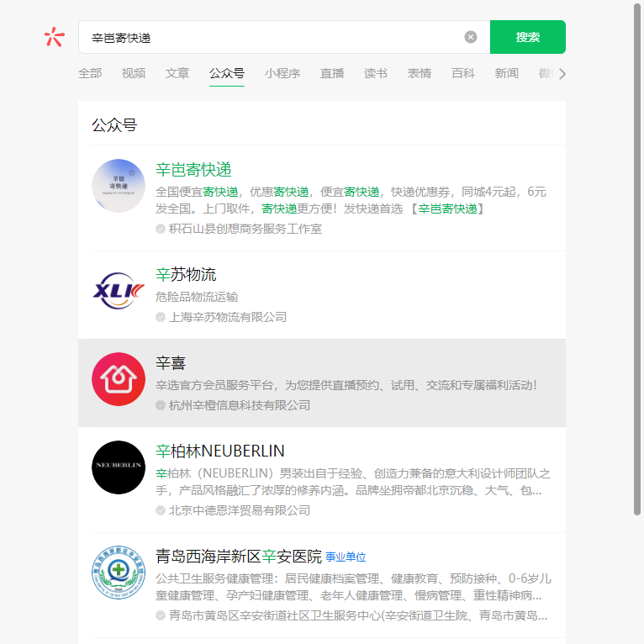Click the 杭州辛橙信息科技有限公司 text
The height and width of the screenshot is (644, 644).
(x=240, y=405)
